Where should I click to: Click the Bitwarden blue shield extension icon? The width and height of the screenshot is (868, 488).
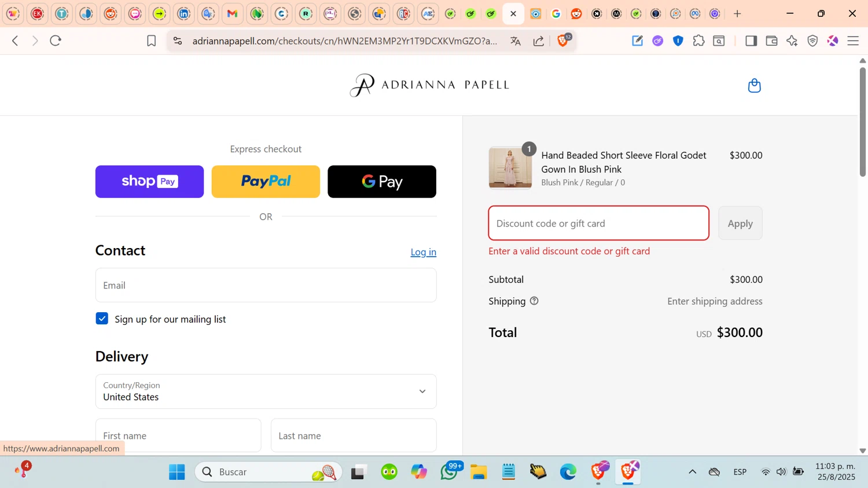(x=678, y=40)
